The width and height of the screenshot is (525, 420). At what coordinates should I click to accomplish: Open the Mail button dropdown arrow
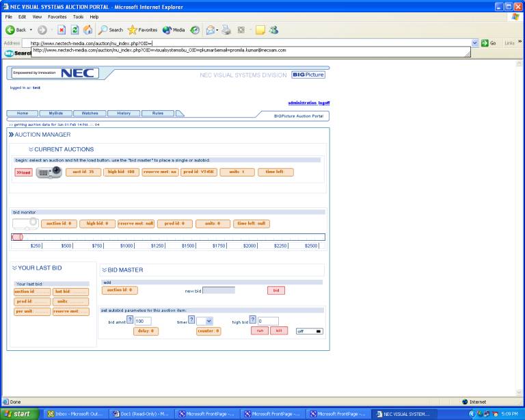(x=217, y=31)
